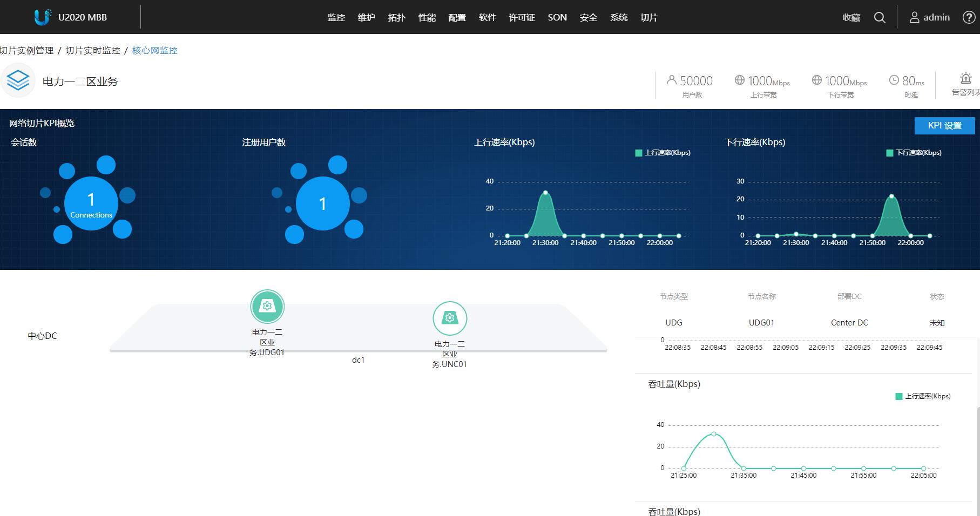The width and height of the screenshot is (980, 516).
Task: Expand the 配置 menu
Action: point(457,17)
